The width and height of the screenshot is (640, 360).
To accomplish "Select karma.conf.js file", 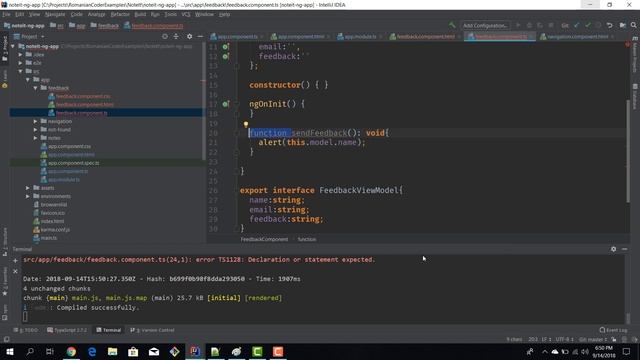I will click(x=55, y=230).
